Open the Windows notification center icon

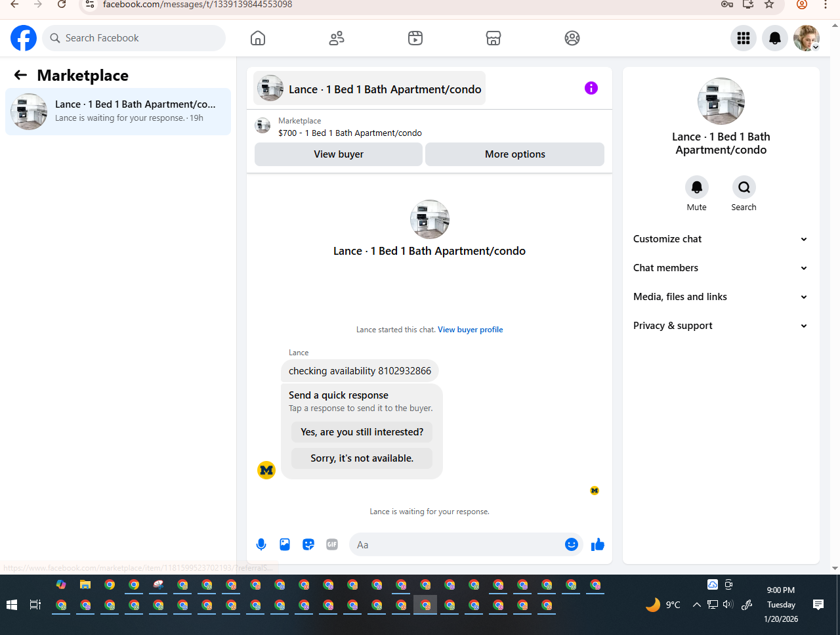(x=818, y=605)
